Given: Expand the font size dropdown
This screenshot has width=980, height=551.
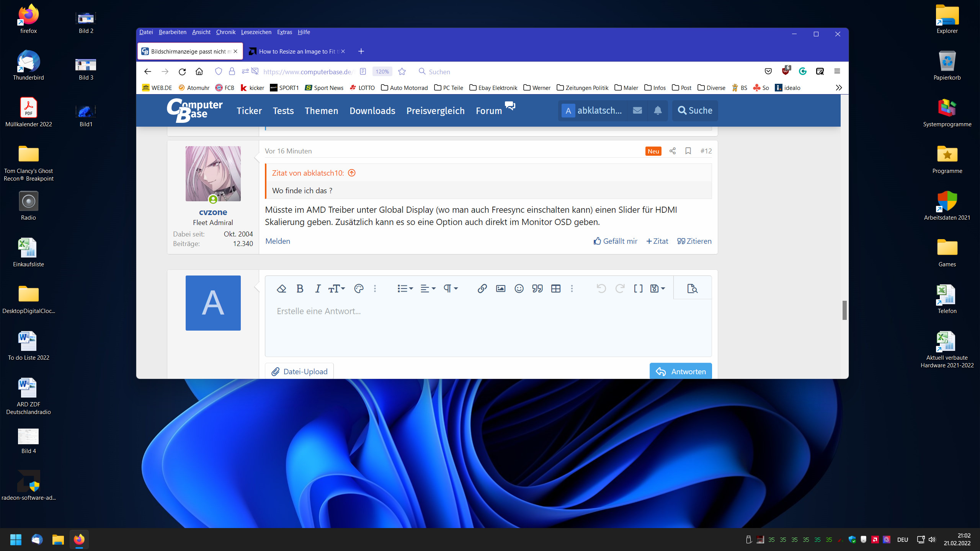Looking at the screenshot, I should click(x=336, y=289).
